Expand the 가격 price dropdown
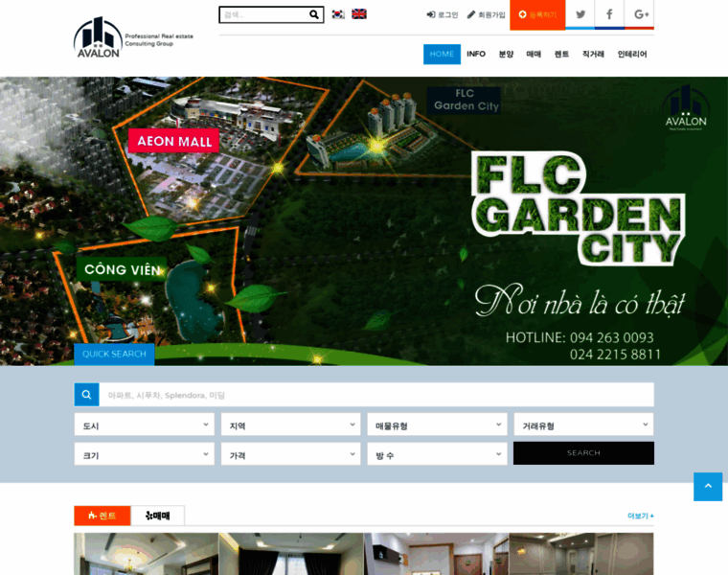 [290, 454]
